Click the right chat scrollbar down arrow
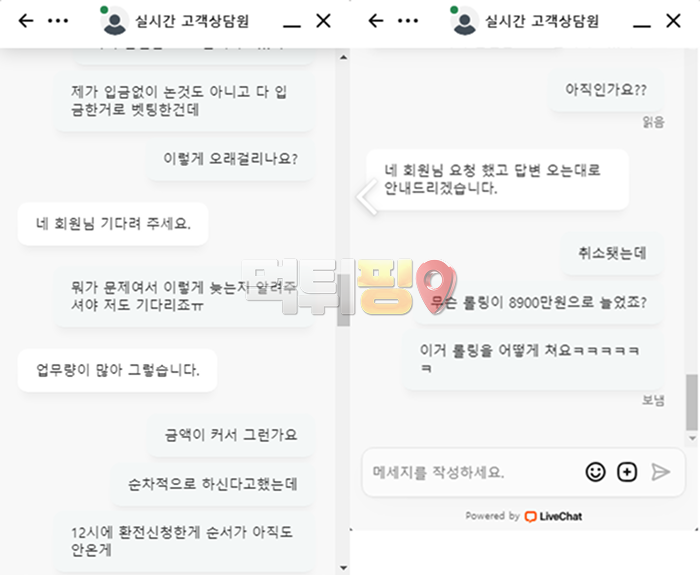The width and height of the screenshot is (700, 575). click(692, 438)
